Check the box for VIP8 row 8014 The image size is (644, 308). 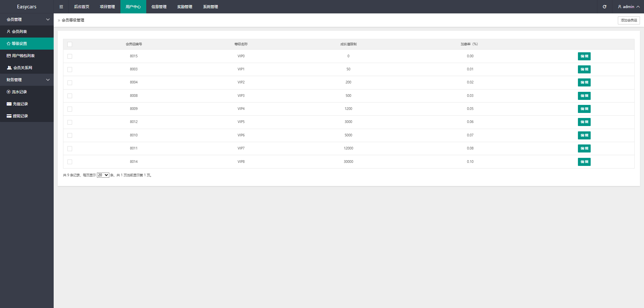click(x=70, y=162)
